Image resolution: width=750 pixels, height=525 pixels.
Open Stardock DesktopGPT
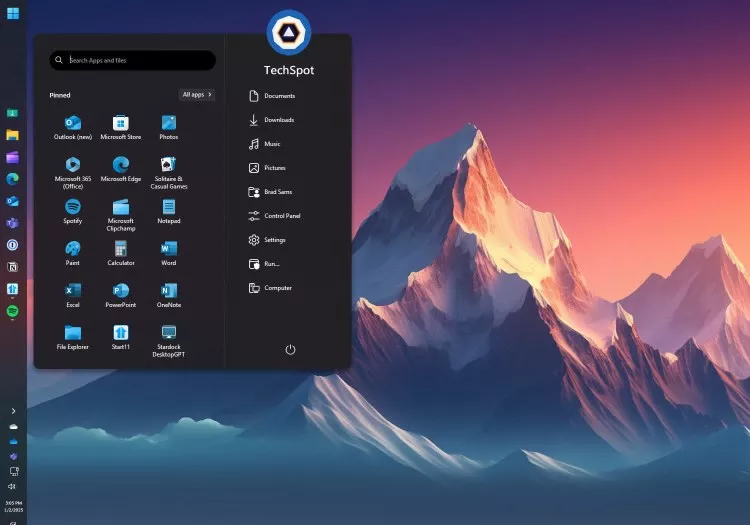tap(169, 340)
